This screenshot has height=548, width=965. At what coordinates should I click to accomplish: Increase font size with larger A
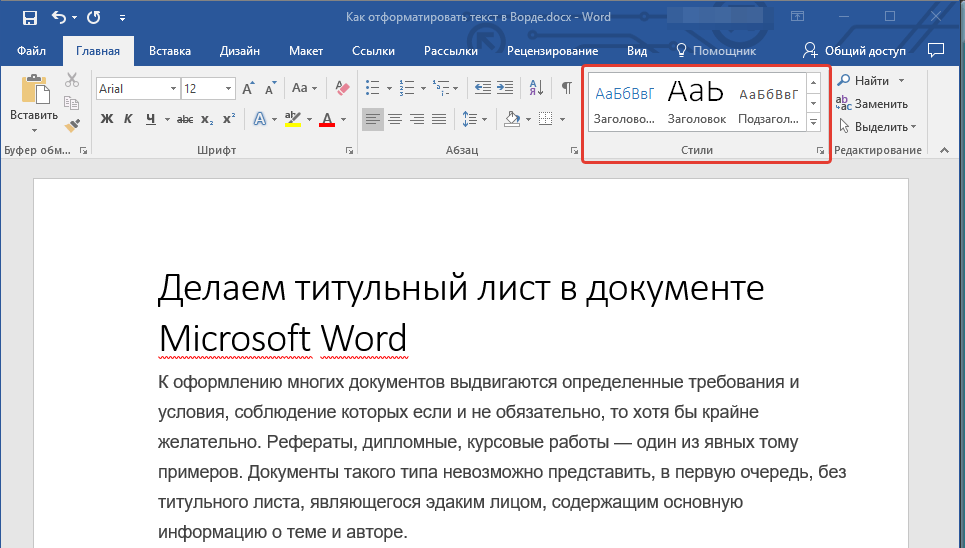pos(248,89)
